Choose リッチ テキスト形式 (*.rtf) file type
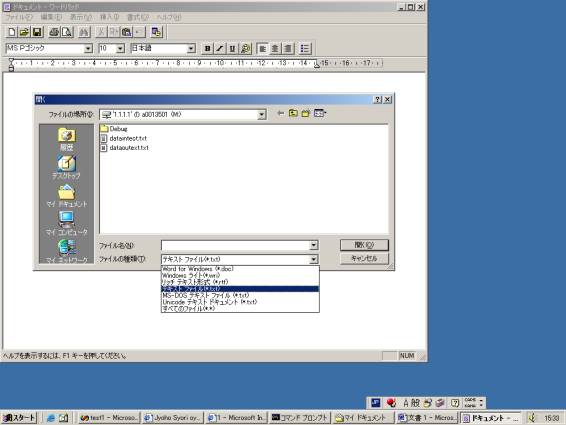The width and height of the screenshot is (566, 425). coord(240,282)
